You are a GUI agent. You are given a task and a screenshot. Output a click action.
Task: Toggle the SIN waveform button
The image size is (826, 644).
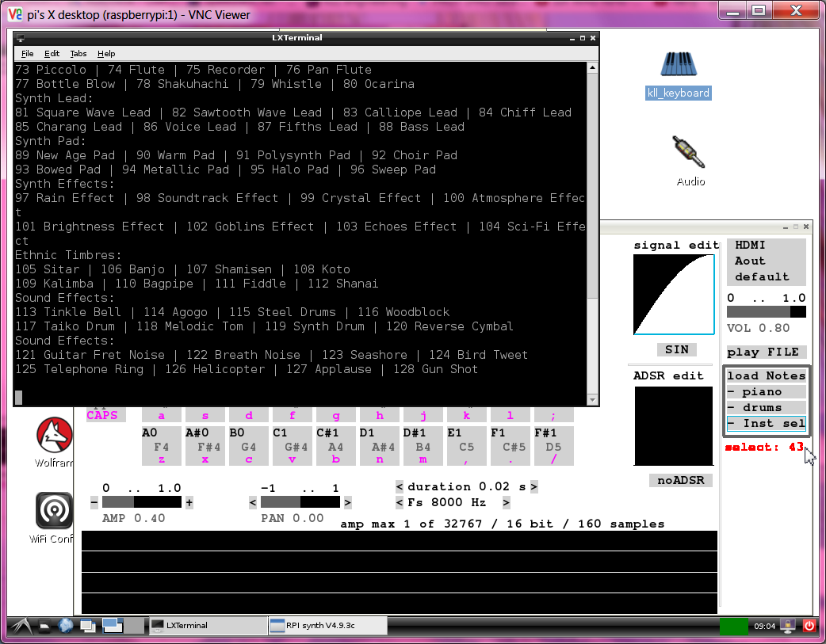click(676, 349)
